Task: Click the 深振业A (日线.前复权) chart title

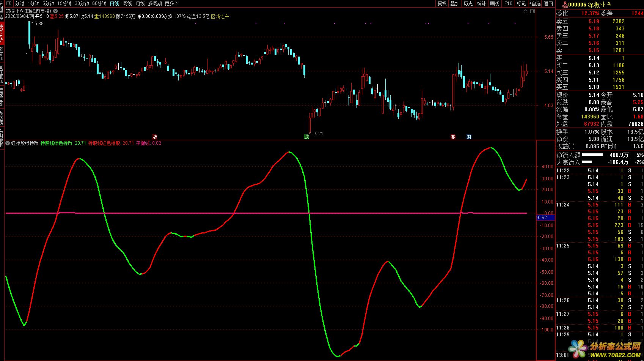Action: pos(28,11)
